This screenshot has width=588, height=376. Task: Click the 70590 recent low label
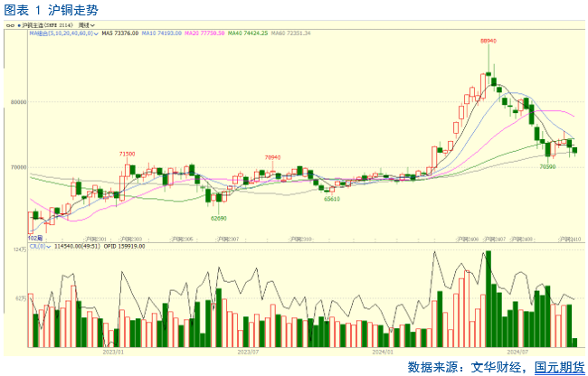coord(547,166)
